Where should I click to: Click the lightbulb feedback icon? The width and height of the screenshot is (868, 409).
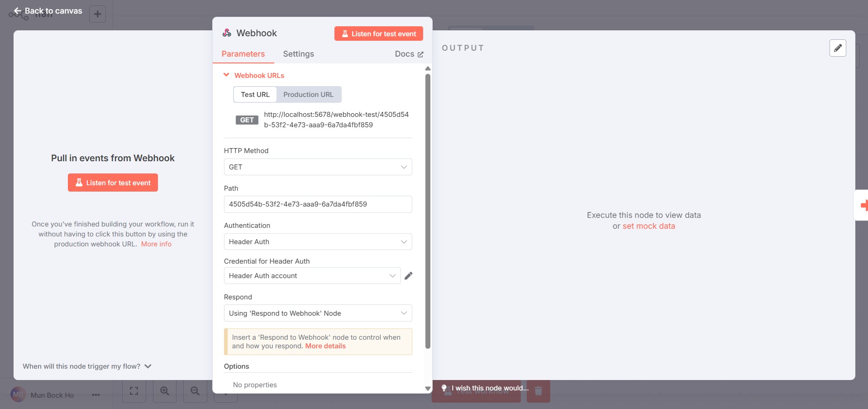pyautogui.click(x=444, y=388)
